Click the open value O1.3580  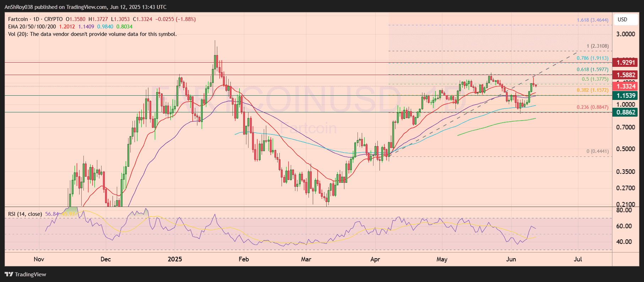76,19
